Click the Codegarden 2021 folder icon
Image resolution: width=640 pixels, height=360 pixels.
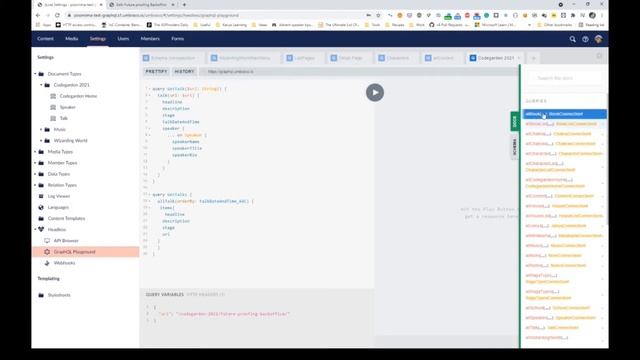[x=47, y=85]
